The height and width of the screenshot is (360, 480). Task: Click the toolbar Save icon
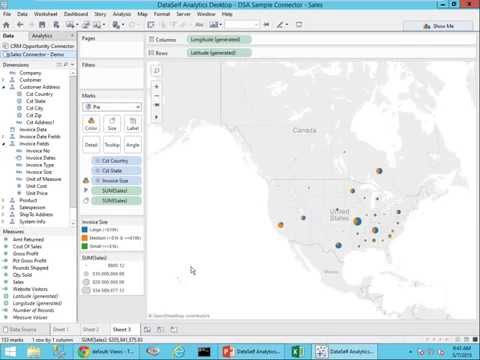pyautogui.click(x=42, y=25)
